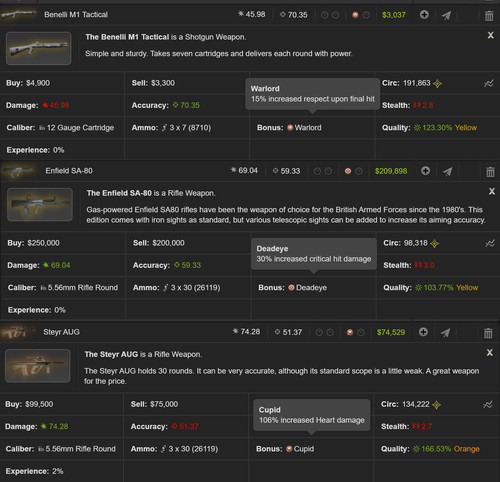This screenshot has width=500, height=482.
Task: Click the 12 Gauge Cartridge caliber text
Action: tap(80, 128)
